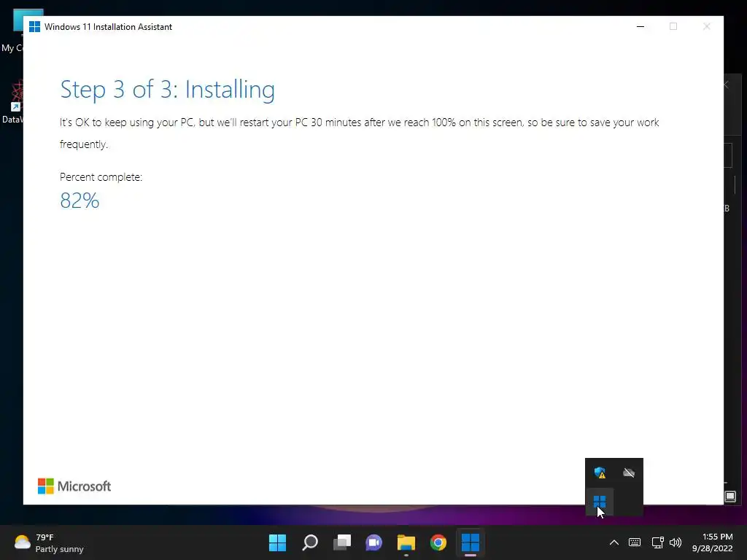Open File Explorer from the taskbar
This screenshot has height=560, width=747.
tap(406, 542)
